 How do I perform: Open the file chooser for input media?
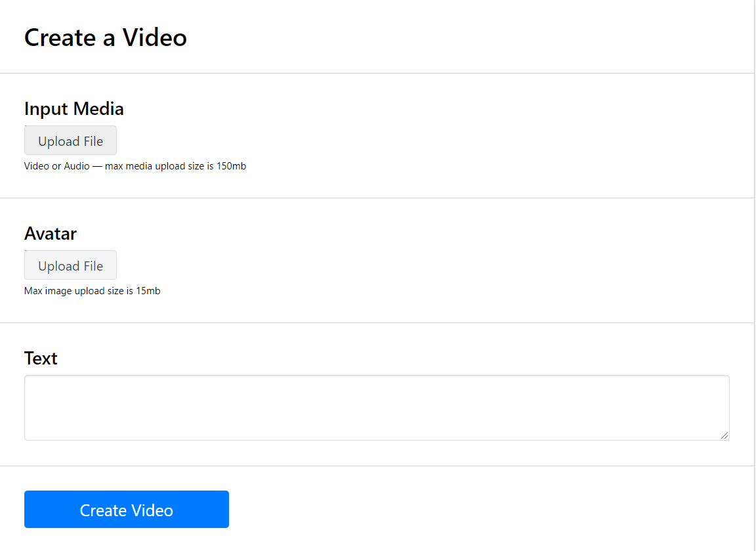click(70, 141)
